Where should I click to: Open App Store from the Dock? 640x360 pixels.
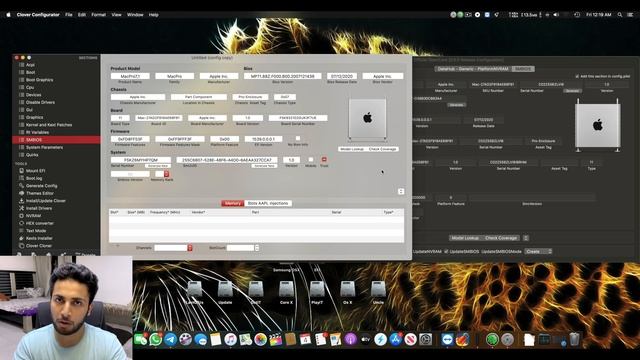(x=396, y=339)
